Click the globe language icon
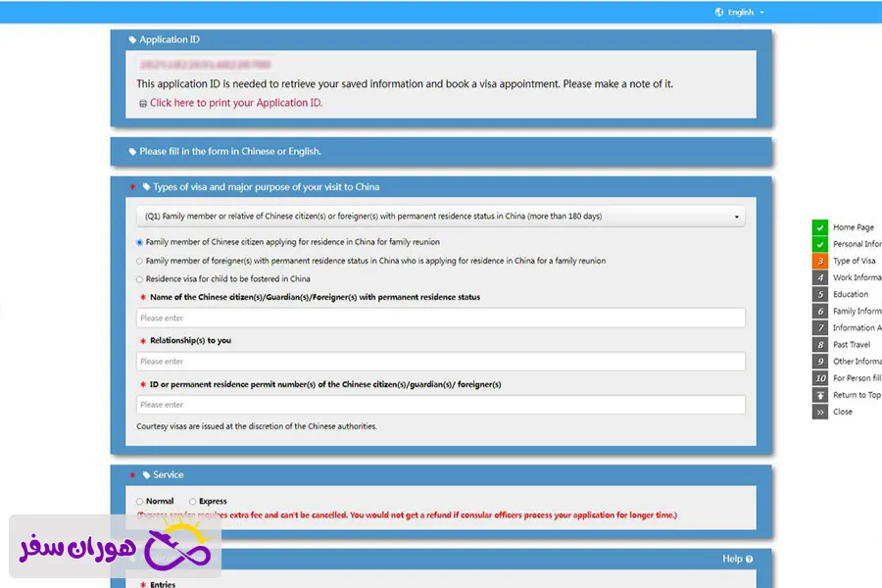Viewport: 882px width, 588px height. click(x=719, y=12)
